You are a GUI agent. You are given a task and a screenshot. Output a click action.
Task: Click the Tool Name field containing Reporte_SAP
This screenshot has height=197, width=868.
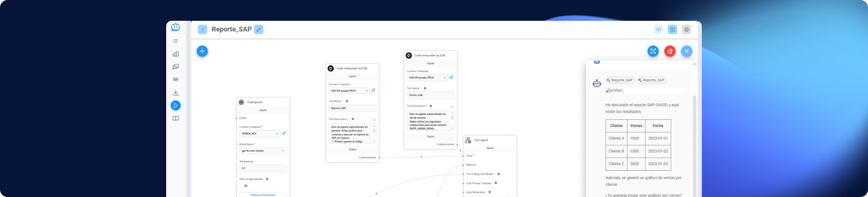point(353,108)
